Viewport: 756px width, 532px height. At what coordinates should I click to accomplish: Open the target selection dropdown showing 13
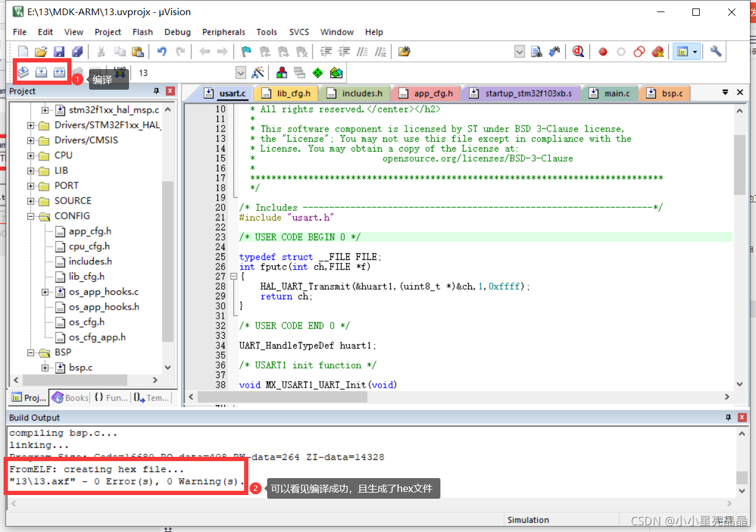[240, 73]
